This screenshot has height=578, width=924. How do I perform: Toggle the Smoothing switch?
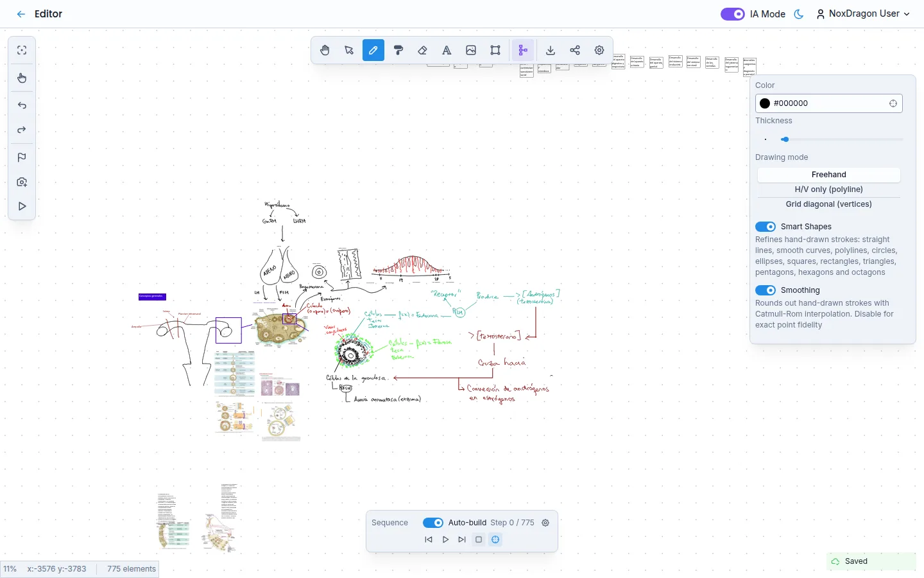click(x=766, y=290)
